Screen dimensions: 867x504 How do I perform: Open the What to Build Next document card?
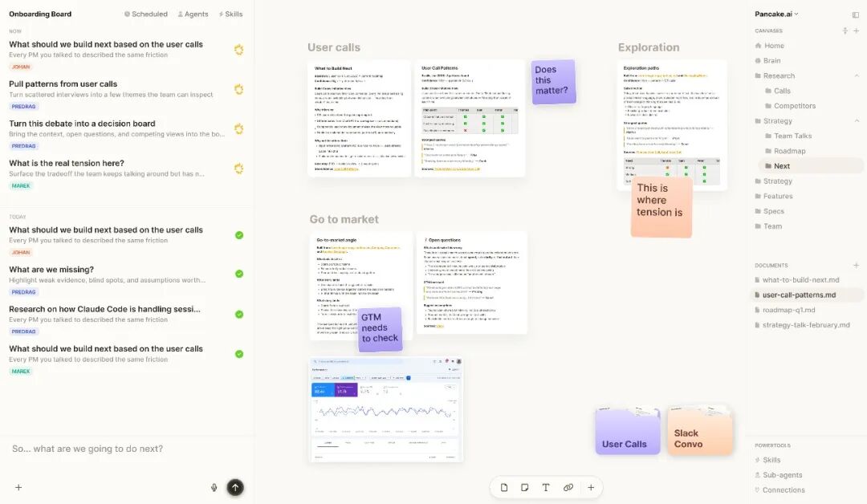tap(360, 118)
